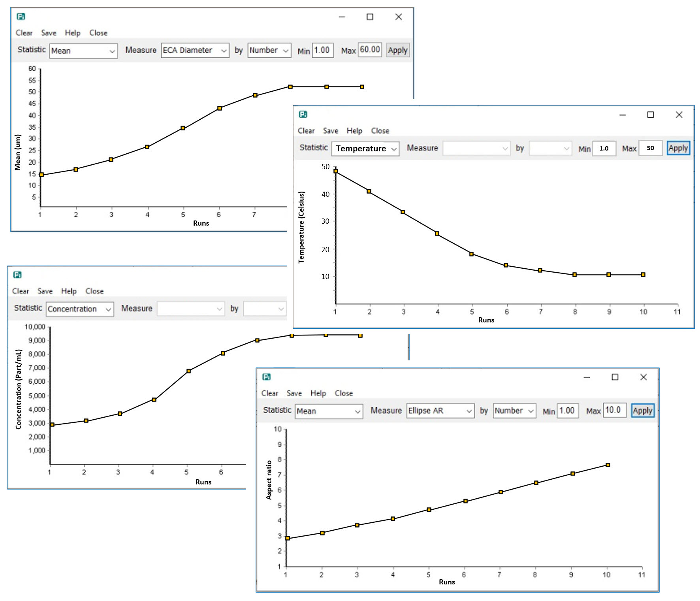Viewport: 700px width, 601px height.
Task: Click Apply in the ECA Diameter window
Action: (x=398, y=50)
